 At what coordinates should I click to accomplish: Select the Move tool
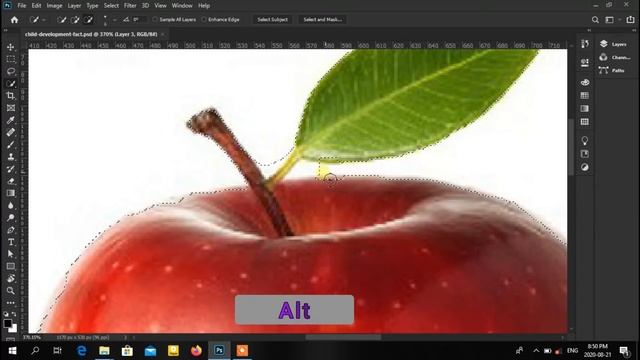11,47
